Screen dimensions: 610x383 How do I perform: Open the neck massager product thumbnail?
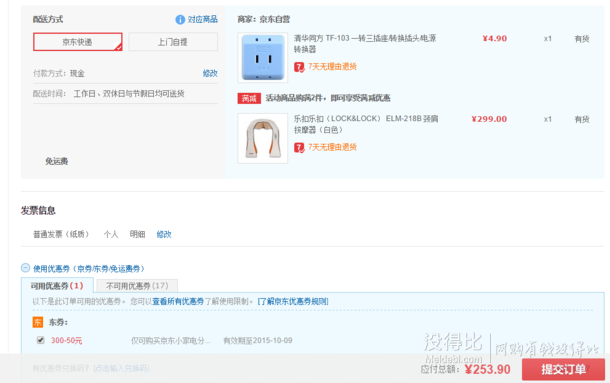click(263, 138)
